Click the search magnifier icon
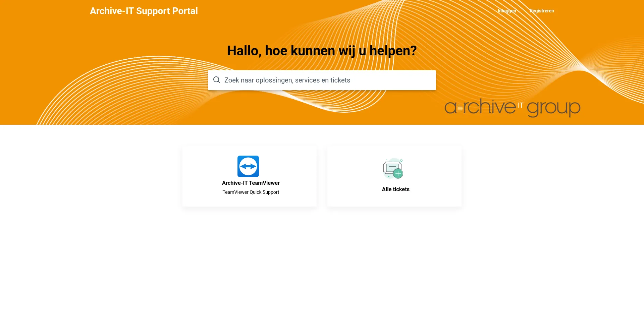644x333 pixels. (217, 80)
